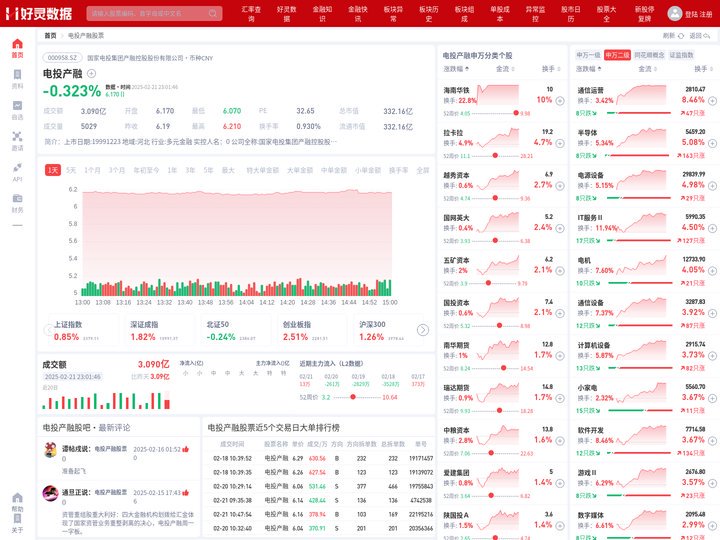Image resolution: width=720 pixels, height=540 pixels.
Task: Switch to the 同花顺概念 tab
Action: [649, 55]
